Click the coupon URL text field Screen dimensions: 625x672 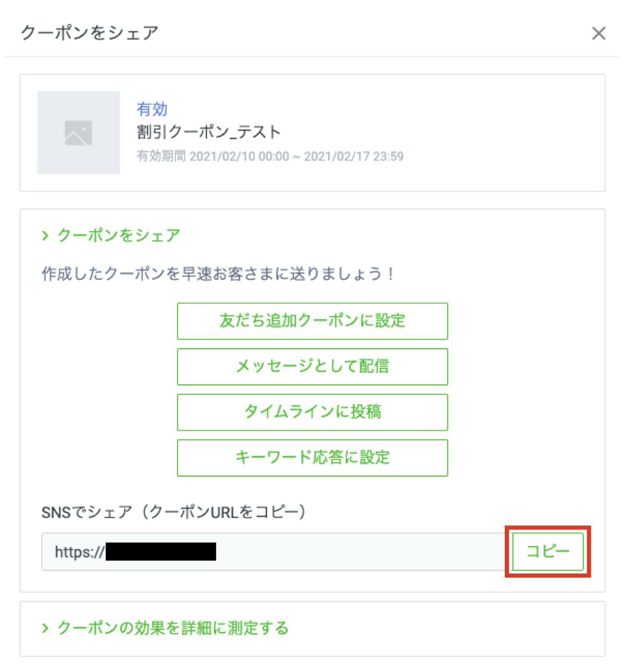(275, 552)
